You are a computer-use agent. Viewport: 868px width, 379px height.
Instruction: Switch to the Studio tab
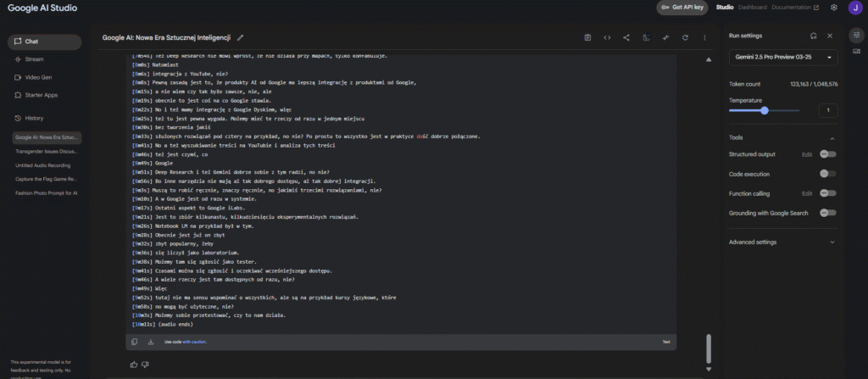click(x=725, y=7)
